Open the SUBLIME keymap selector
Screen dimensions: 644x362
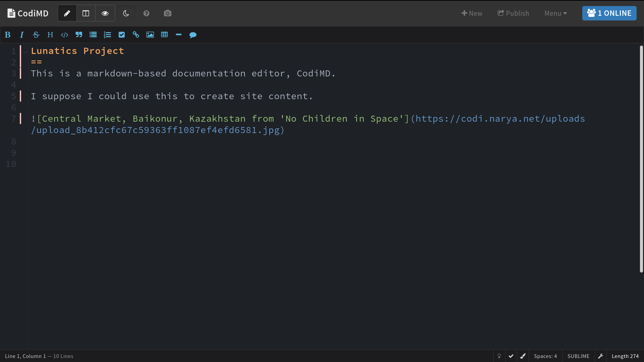pos(578,356)
